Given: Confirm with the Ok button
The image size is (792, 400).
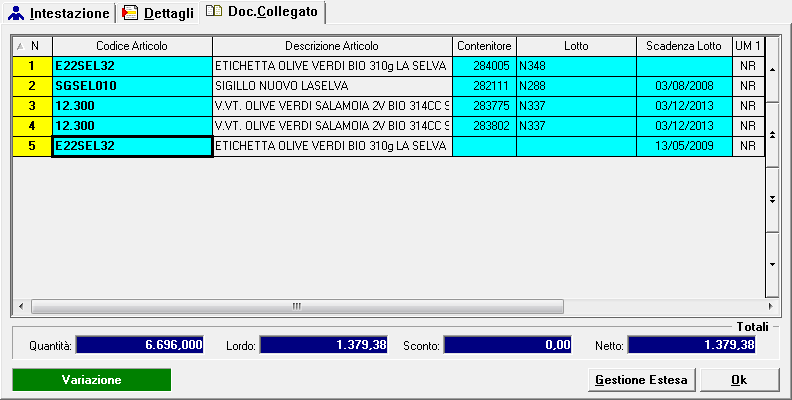Looking at the screenshot, I should click(739, 380).
